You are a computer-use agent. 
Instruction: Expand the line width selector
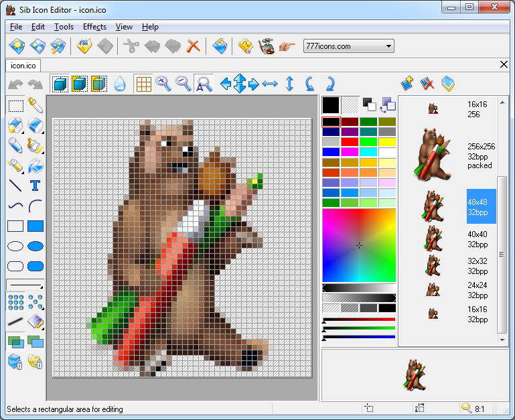tap(25, 285)
